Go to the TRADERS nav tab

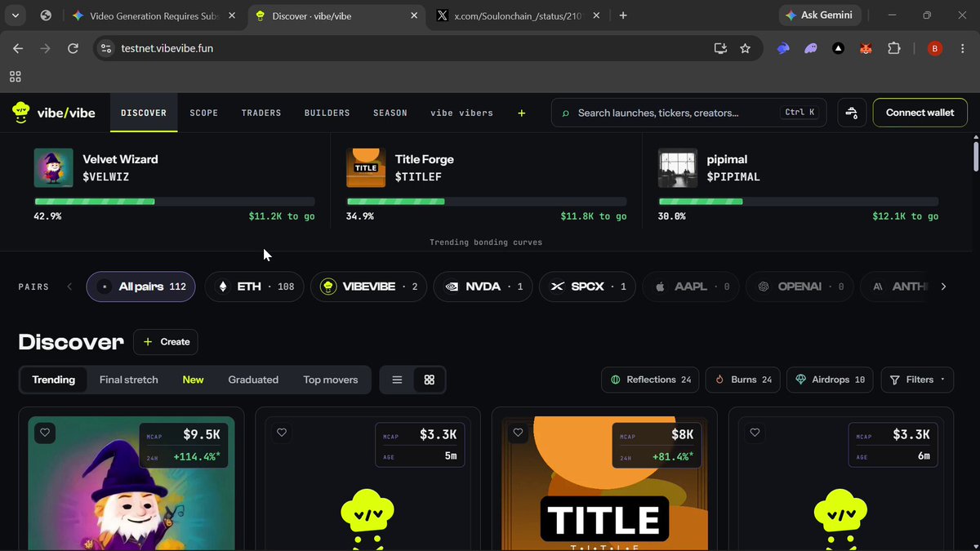click(x=261, y=113)
